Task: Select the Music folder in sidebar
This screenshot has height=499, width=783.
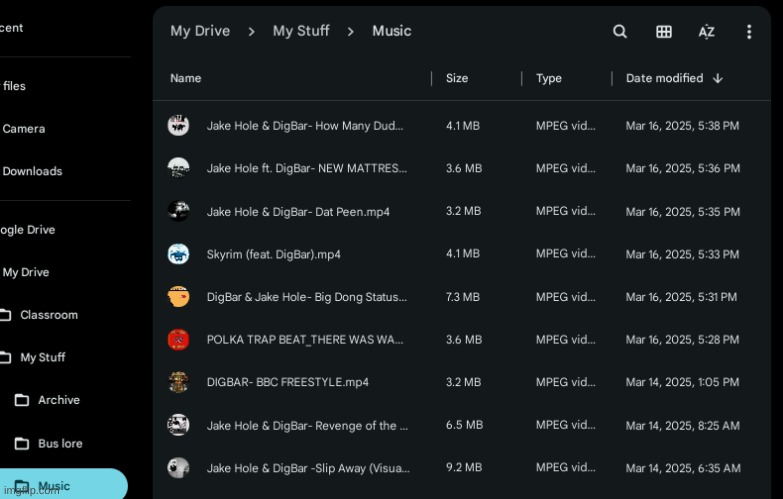Action: click(54, 486)
